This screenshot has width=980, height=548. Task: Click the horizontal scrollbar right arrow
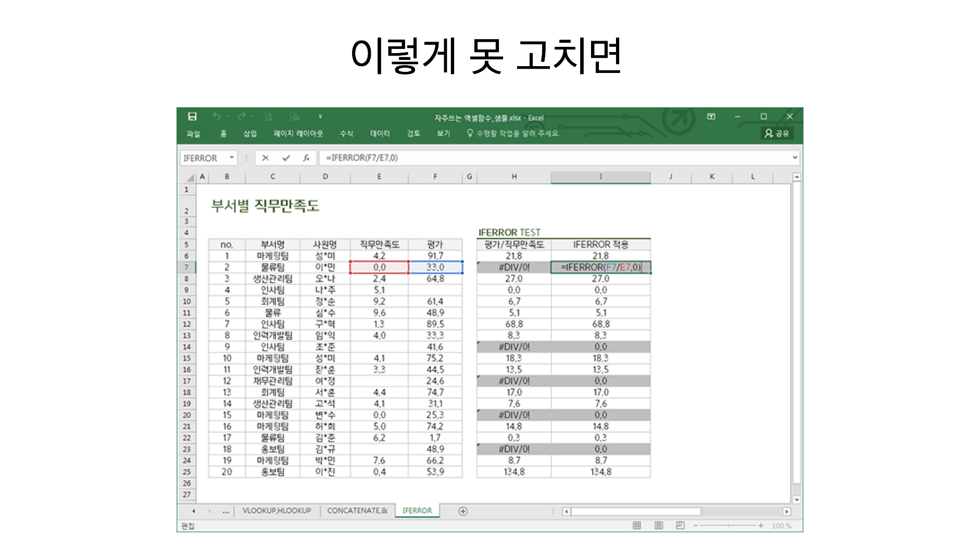(x=787, y=512)
